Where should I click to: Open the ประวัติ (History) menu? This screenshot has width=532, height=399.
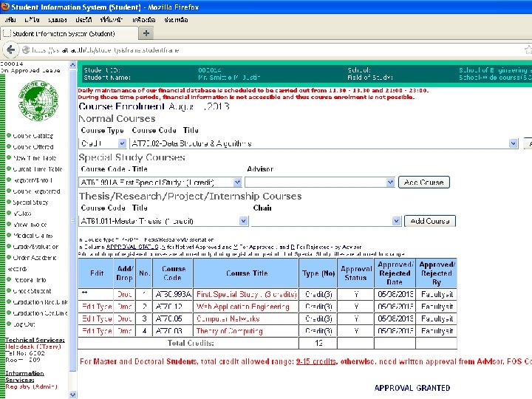(x=83, y=20)
